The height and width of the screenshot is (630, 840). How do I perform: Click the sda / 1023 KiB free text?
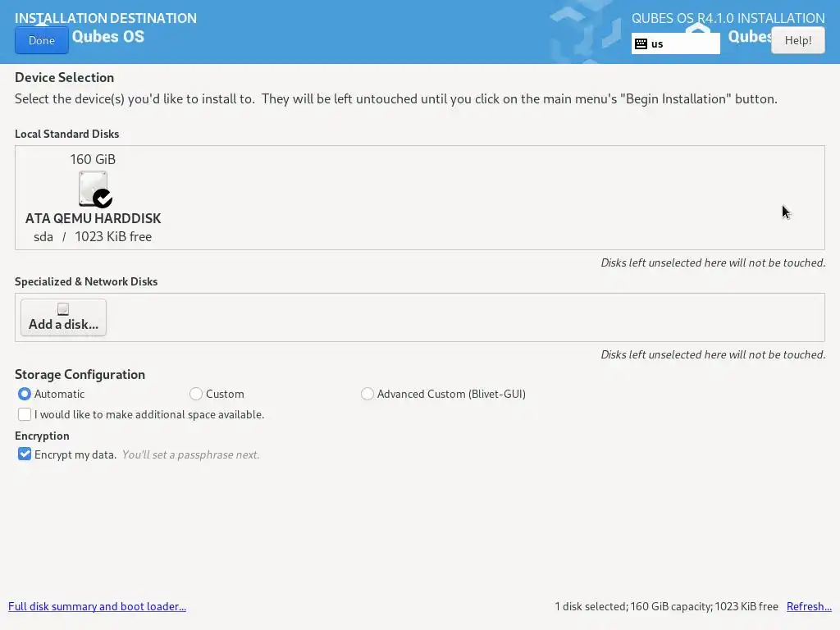pyautogui.click(x=93, y=237)
